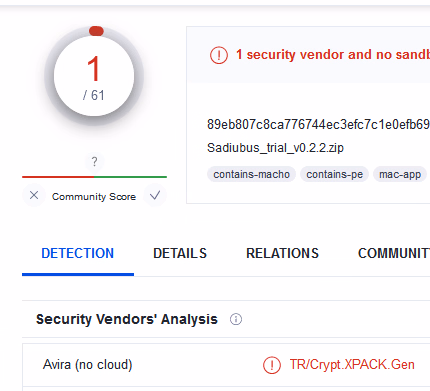Click the red marker on the detection gauge
The width and height of the screenshot is (430, 391).
point(96,31)
